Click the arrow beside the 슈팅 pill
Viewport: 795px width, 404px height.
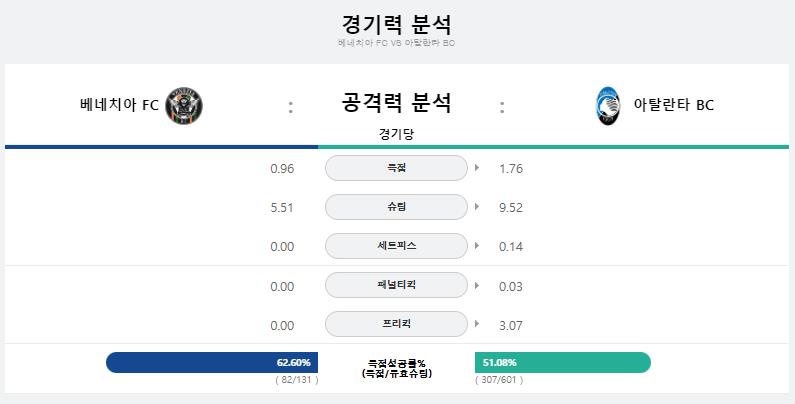point(477,207)
